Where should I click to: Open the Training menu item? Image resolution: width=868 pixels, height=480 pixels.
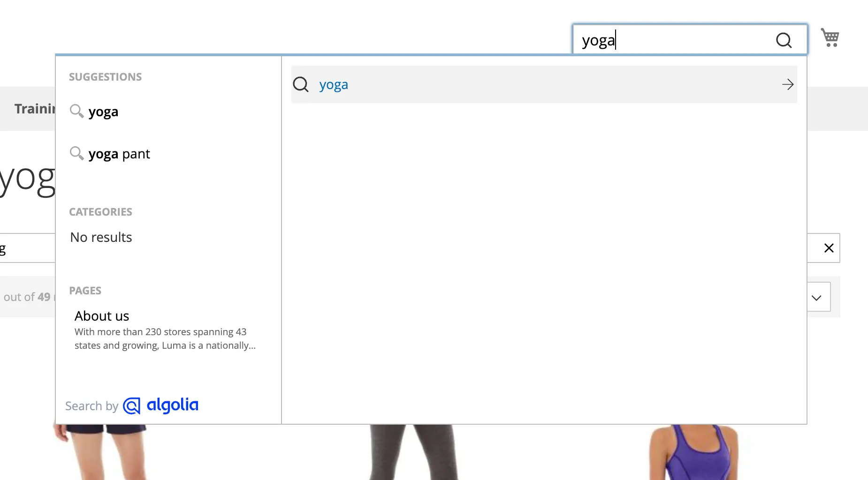(x=33, y=108)
